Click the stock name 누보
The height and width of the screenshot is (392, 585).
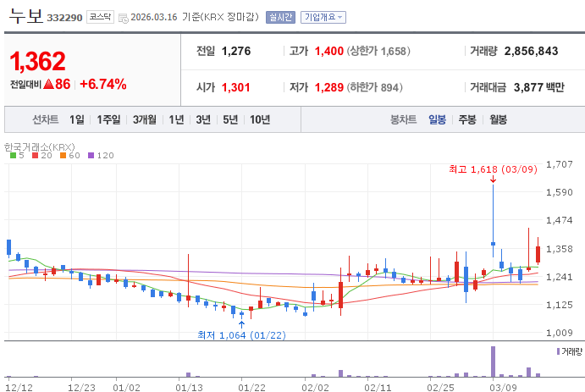tap(25, 16)
